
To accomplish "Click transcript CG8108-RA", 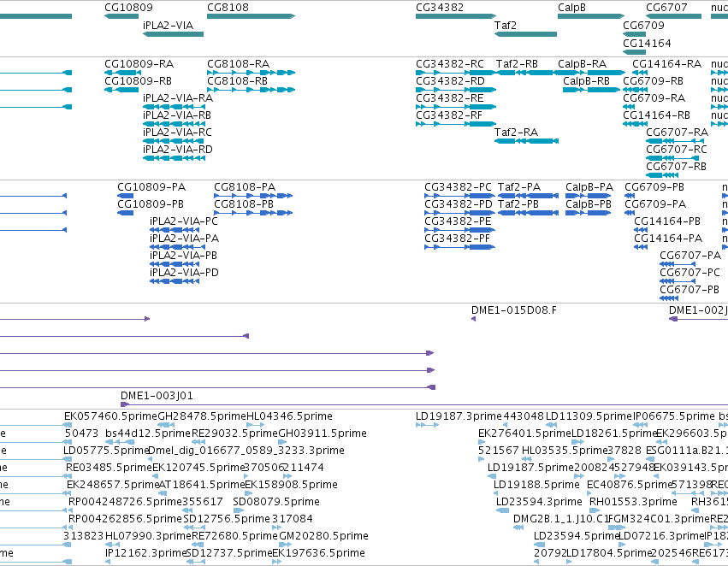I will pos(251,73).
